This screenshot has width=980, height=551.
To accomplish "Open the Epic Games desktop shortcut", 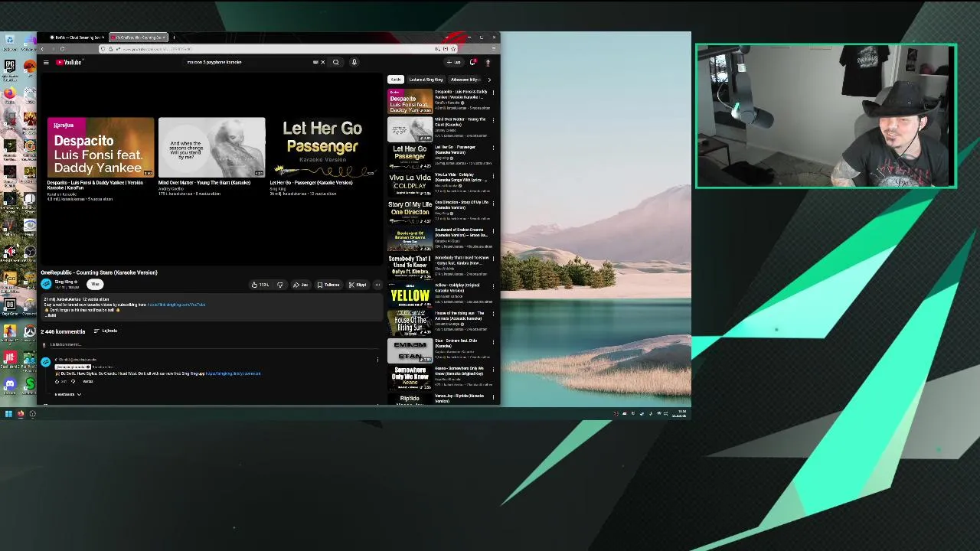I will pyautogui.click(x=10, y=67).
